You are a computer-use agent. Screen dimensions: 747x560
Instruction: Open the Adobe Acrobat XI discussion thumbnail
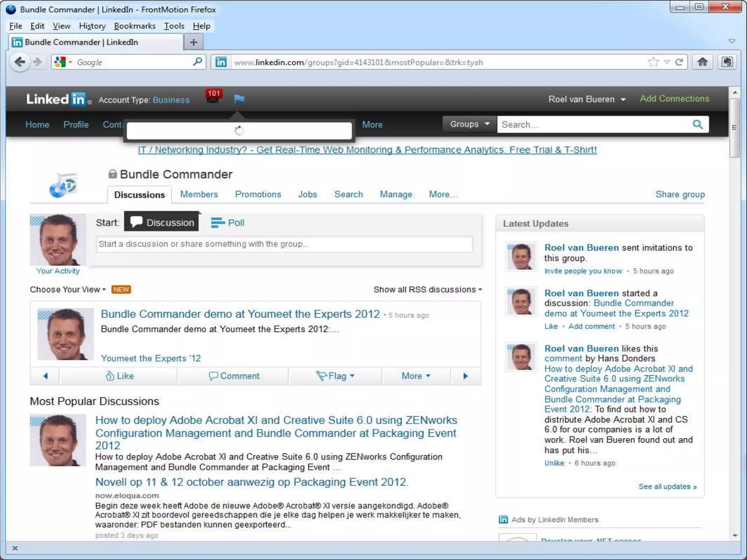coord(58,440)
